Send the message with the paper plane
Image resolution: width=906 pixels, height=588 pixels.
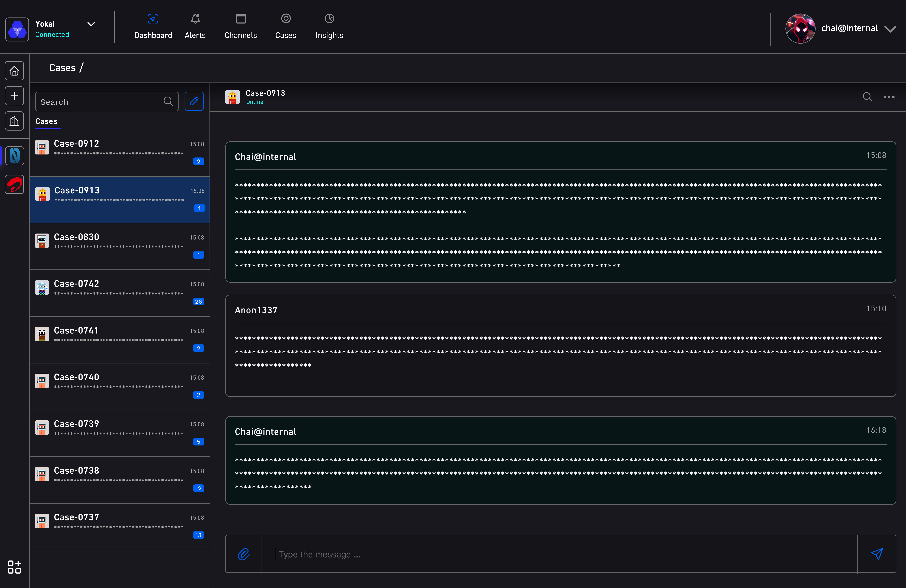point(877,554)
